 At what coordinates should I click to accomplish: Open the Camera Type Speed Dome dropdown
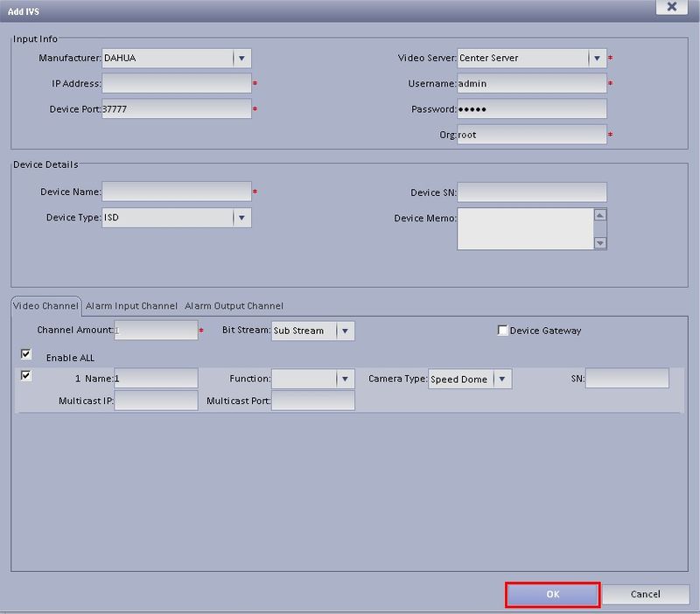tap(470, 379)
